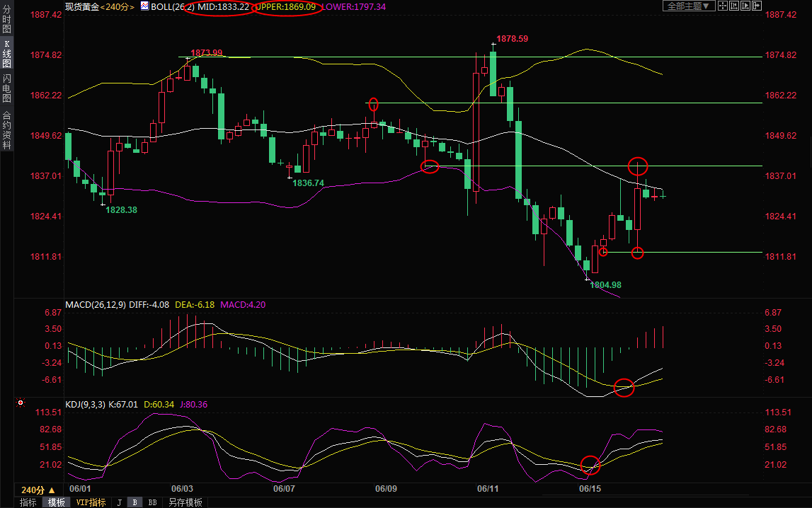812x508 pixels.
Task: Click the crosshair cursor icon
Action: click(724, 6)
